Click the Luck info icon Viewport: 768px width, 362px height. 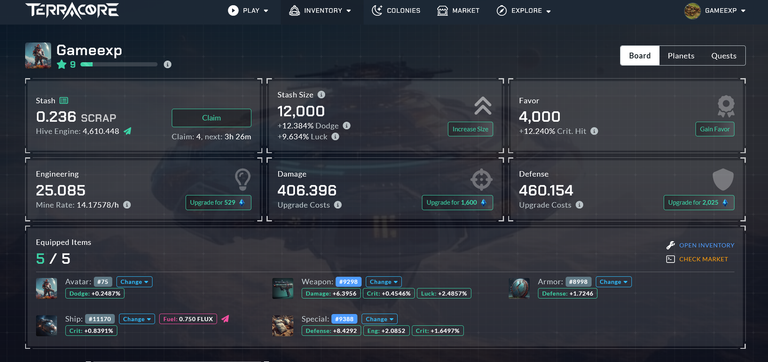point(336,137)
